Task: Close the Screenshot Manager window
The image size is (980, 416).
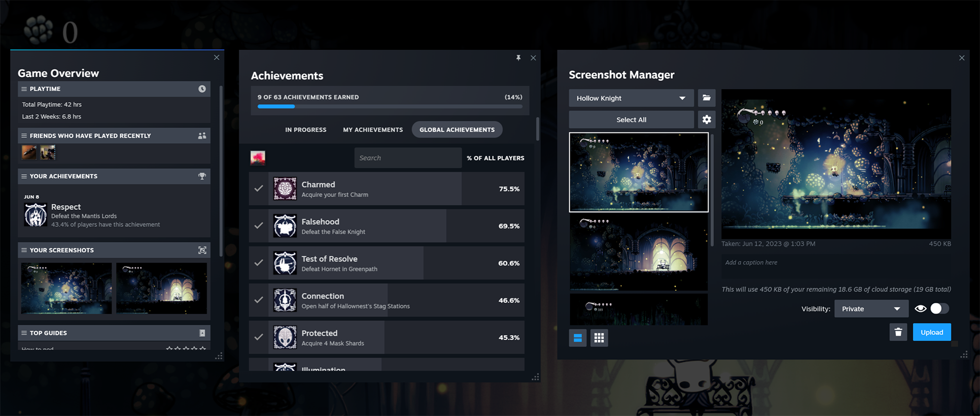Action: 962,58
